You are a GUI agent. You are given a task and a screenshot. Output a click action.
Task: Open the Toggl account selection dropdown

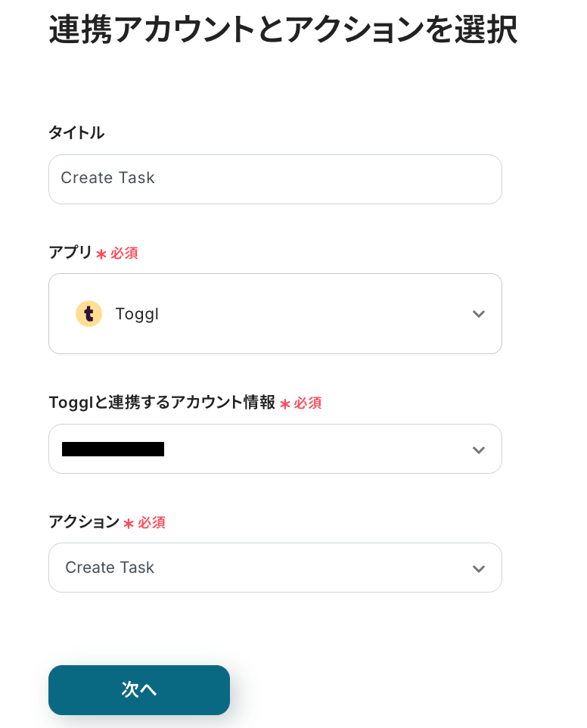(275, 449)
